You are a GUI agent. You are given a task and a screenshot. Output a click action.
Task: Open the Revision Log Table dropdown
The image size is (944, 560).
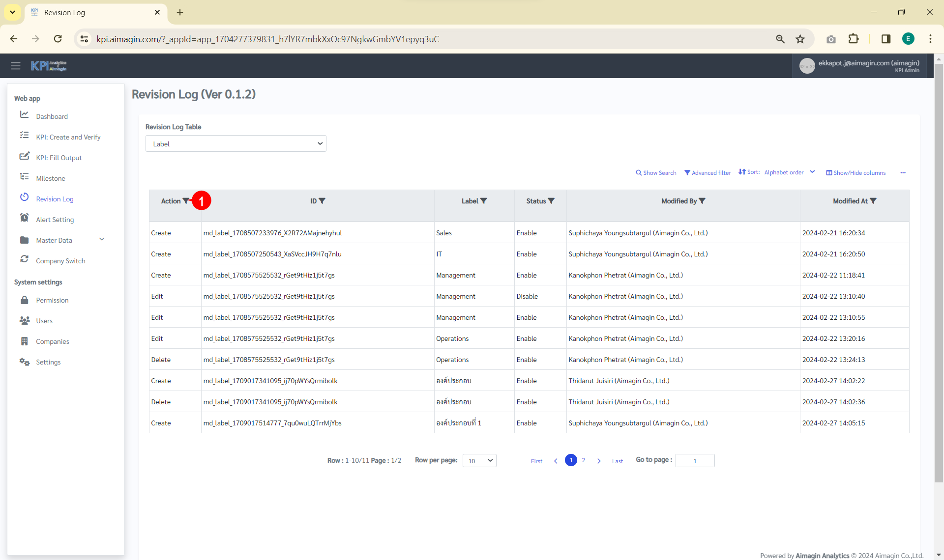[x=236, y=144]
